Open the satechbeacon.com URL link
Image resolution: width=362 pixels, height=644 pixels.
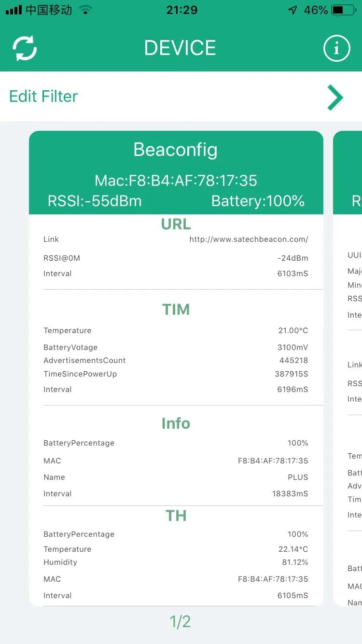(x=248, y=239)
